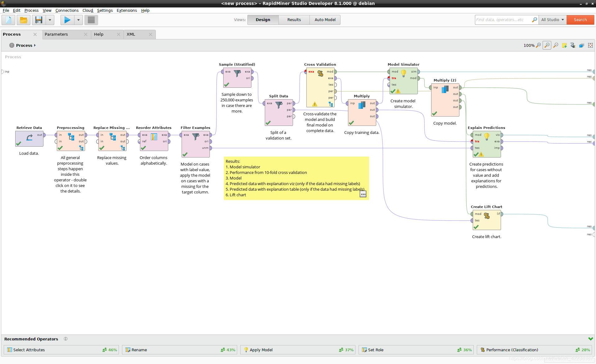Open the XML panel tab

coord(131,34)
